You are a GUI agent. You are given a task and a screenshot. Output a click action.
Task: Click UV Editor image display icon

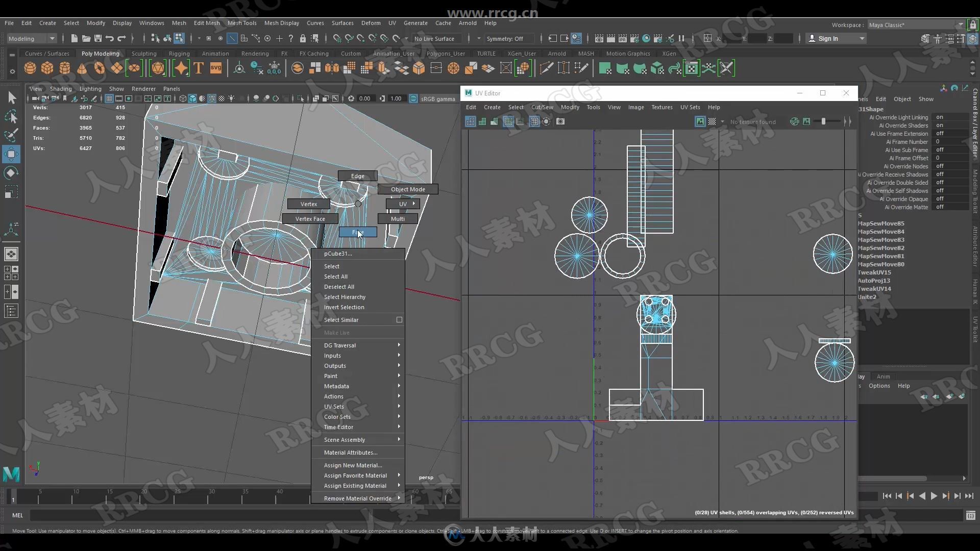tap(700, 121)
